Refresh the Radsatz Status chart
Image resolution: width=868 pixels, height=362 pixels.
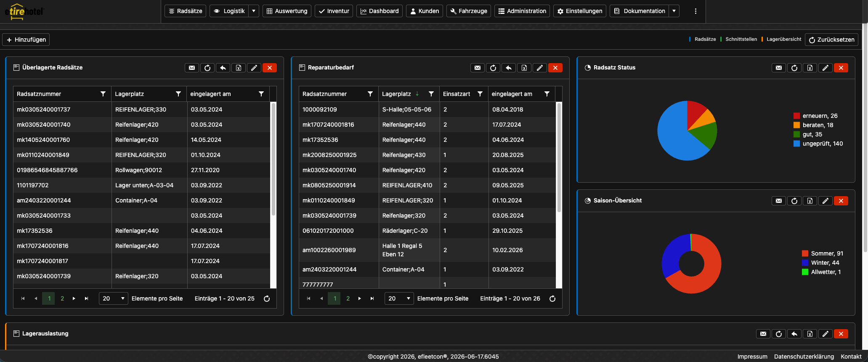794,68
